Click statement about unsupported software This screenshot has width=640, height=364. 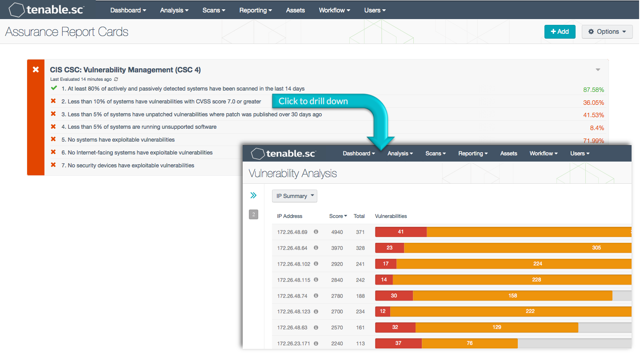coord(139,127)
